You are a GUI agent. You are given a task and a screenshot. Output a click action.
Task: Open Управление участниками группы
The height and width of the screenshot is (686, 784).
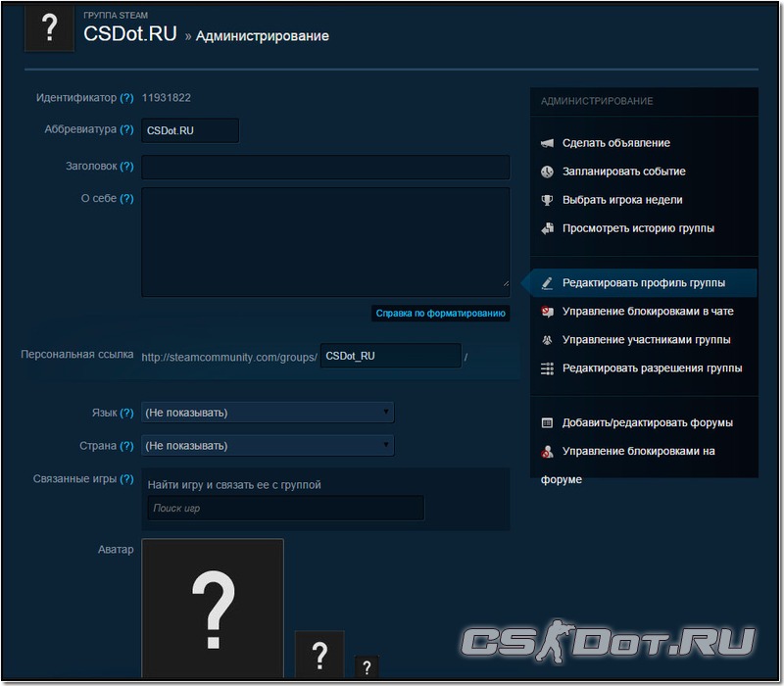(x=646, y=340)
